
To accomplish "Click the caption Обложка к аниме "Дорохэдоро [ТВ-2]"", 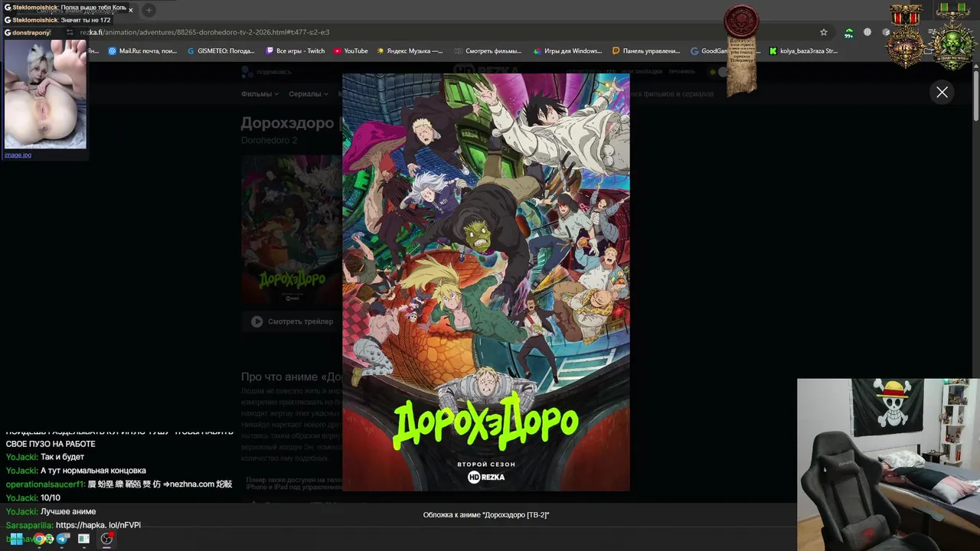I will coord(486,515).
